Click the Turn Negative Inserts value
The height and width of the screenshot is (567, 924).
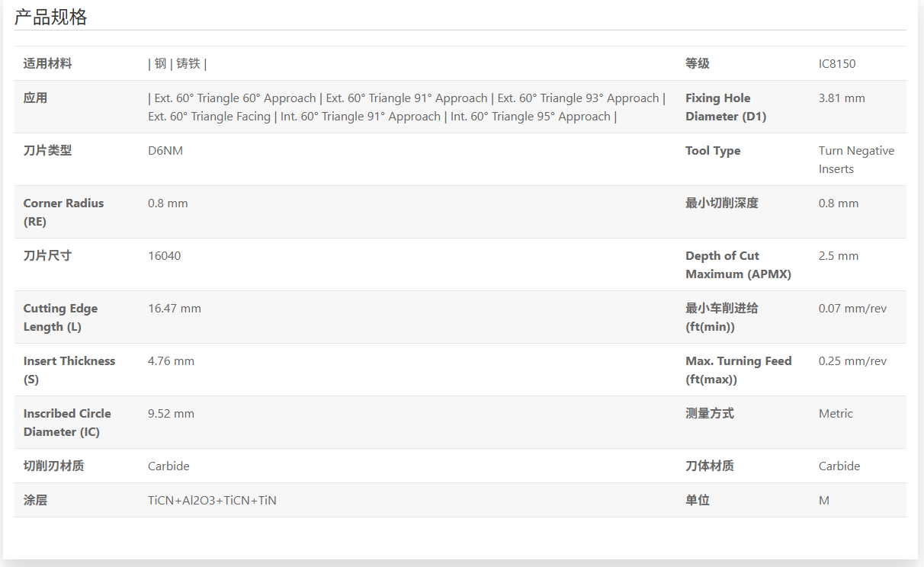(855, 160)
